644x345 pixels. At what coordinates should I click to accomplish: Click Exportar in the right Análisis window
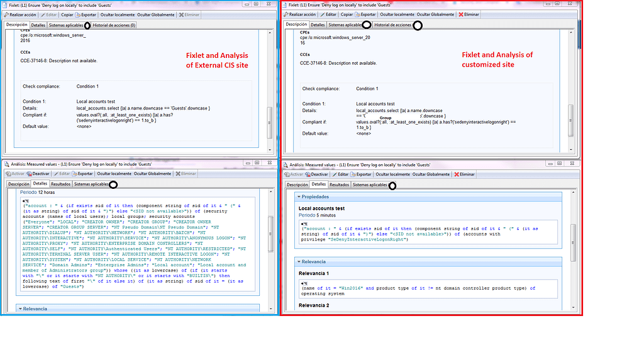(x=361, y=174)
